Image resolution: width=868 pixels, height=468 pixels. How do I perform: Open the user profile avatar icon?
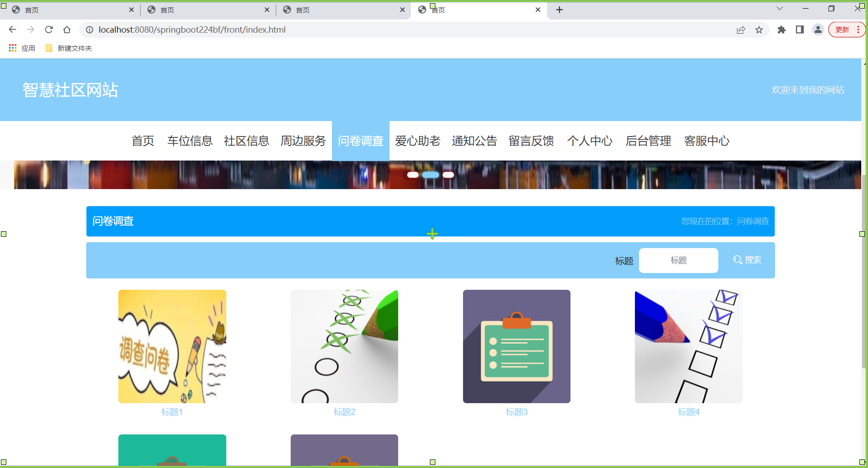click(x=818, y=29)
